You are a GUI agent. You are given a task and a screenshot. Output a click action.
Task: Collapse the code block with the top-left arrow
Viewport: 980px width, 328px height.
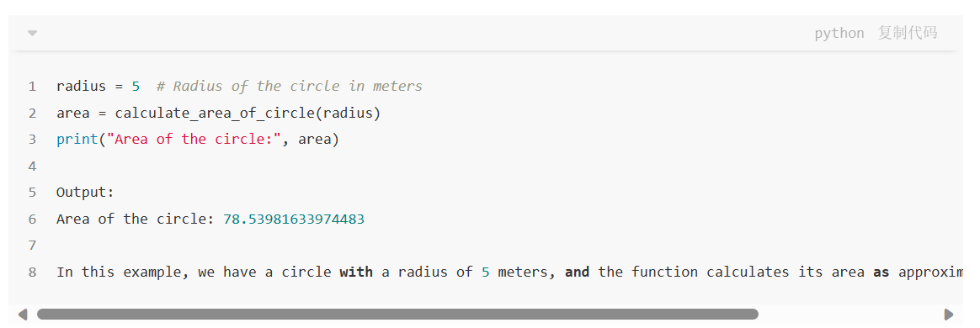coord(33,33)
